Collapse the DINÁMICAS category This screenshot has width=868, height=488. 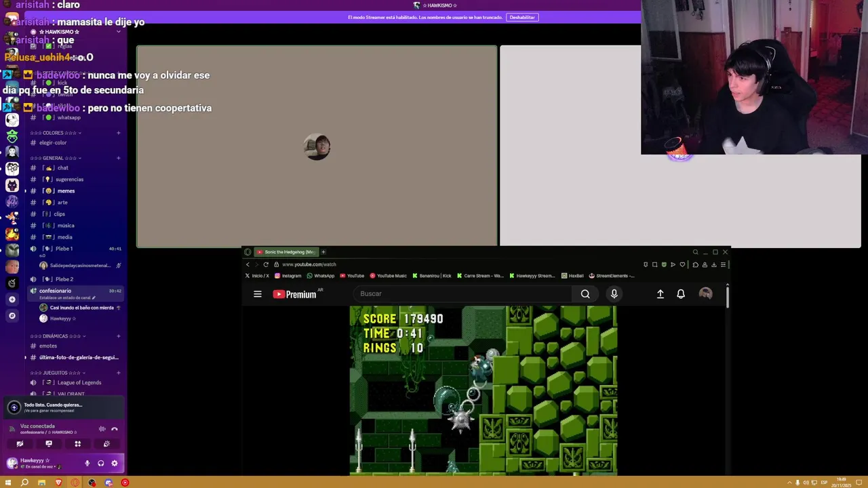[x=58, y=336]
